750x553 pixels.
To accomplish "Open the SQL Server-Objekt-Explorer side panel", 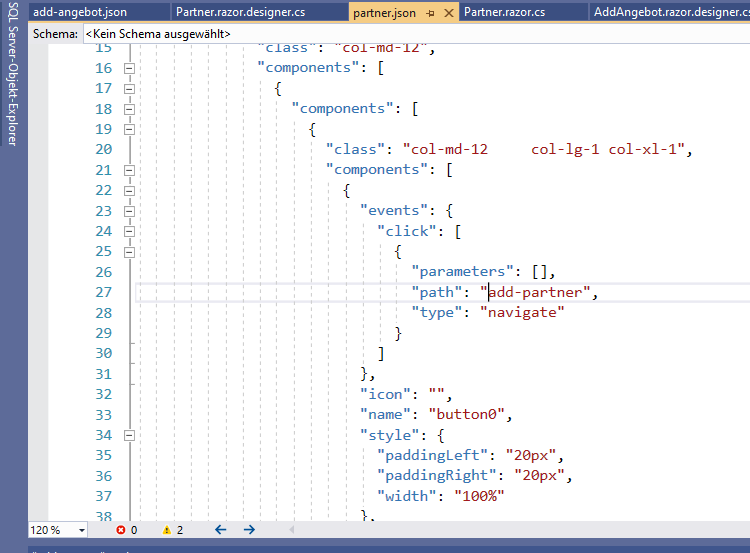I will 13,73.
